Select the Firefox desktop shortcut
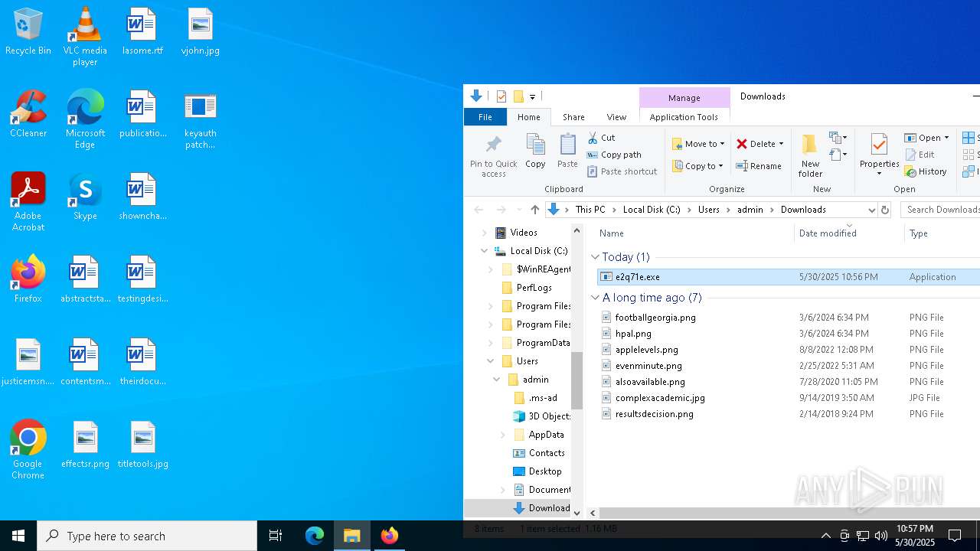This screenshot has width=980, height=551. pos(28,279)
